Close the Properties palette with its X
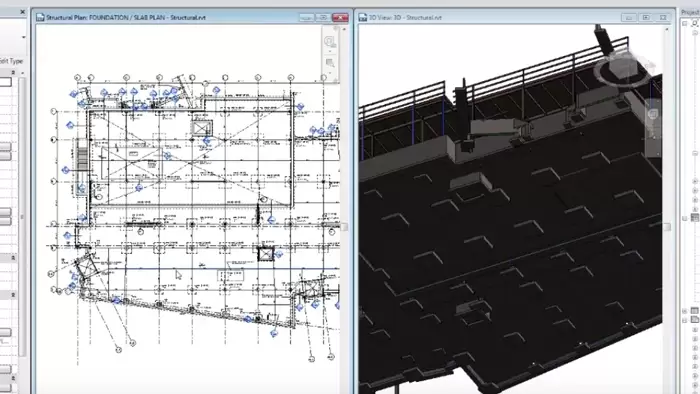The width and height of the screenshot is (700, 394). [22, 12]
